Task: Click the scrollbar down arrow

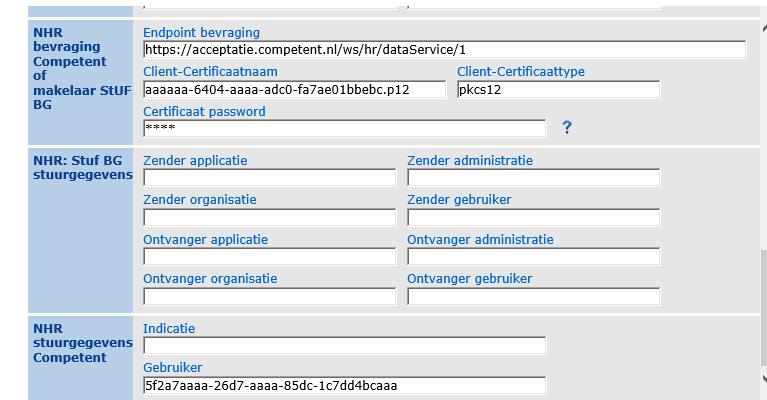Action: 764,378
